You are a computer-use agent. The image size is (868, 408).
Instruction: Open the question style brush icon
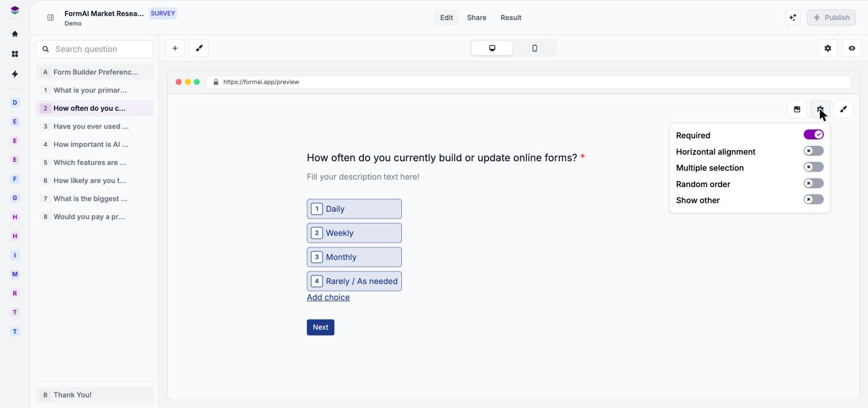point(843,109)
